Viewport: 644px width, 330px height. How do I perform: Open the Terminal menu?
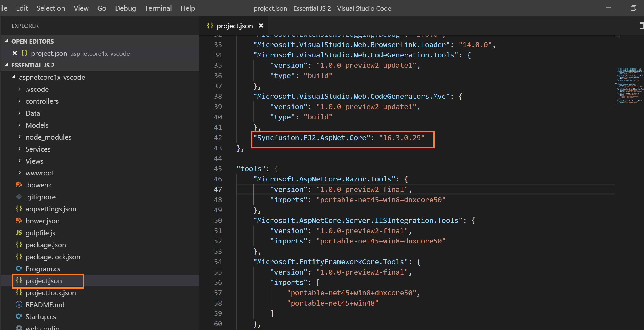pos(158,8)
